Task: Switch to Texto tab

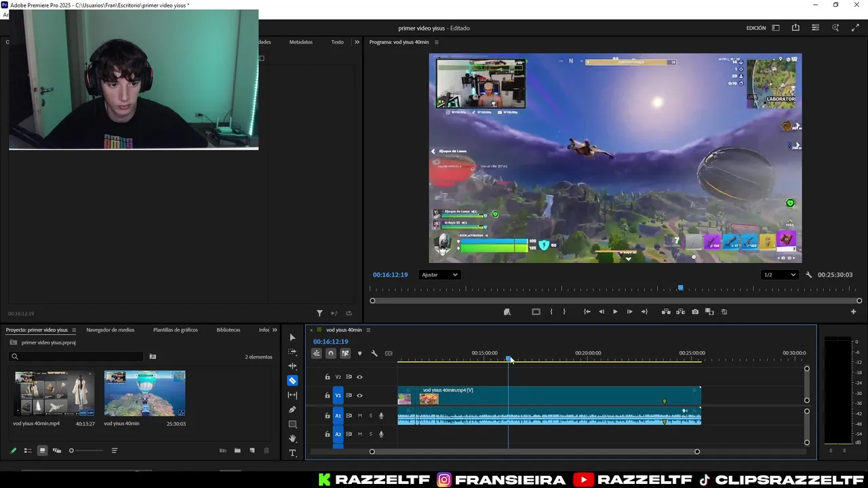Action: [337, 42]
